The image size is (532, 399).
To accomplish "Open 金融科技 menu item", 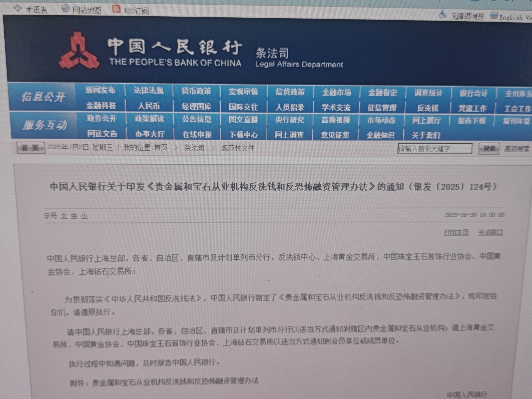I will click(101, 105).
